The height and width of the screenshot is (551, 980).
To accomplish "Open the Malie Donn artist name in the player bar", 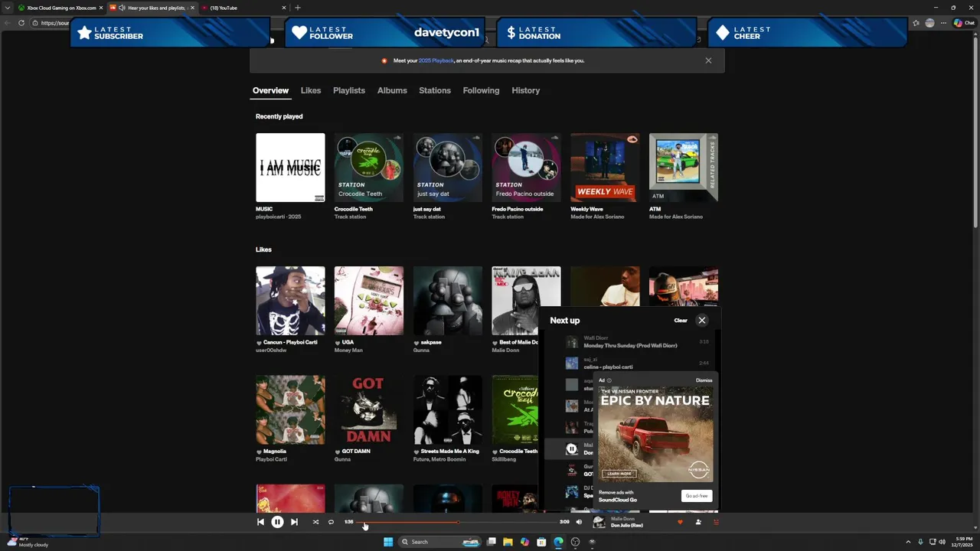I will pyautogui.click(x=622, y=519).
